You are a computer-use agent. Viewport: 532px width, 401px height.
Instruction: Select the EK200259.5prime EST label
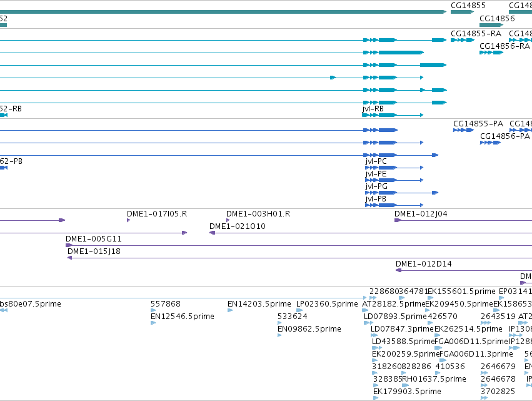pos(406,354)
